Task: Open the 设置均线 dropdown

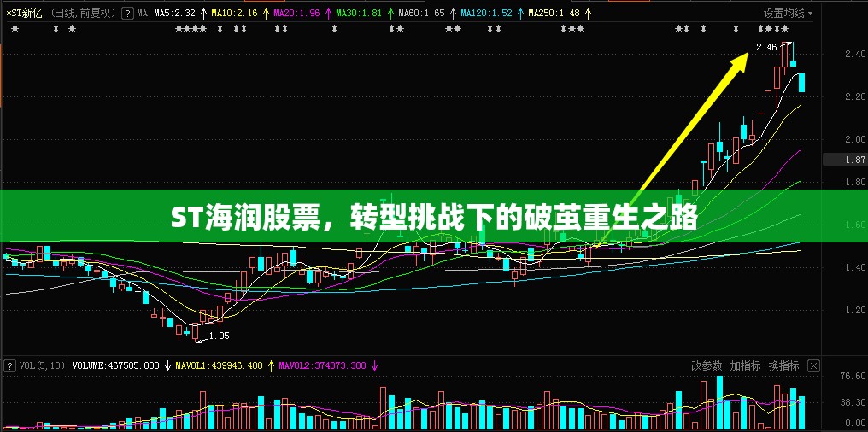Action: (x=789, y=13)
